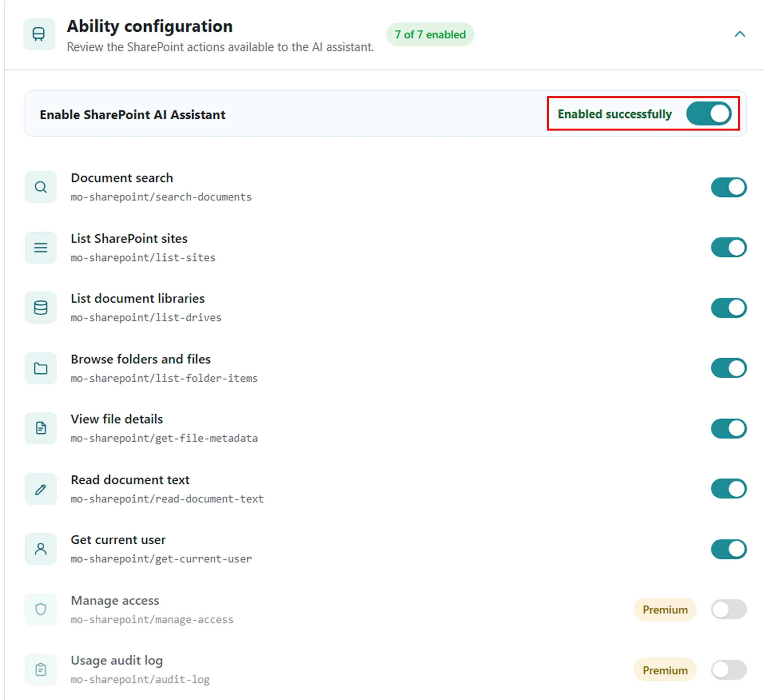The image size is (763, 700).
Task: Disable the Document search ability
Action: tap(729, 187)
